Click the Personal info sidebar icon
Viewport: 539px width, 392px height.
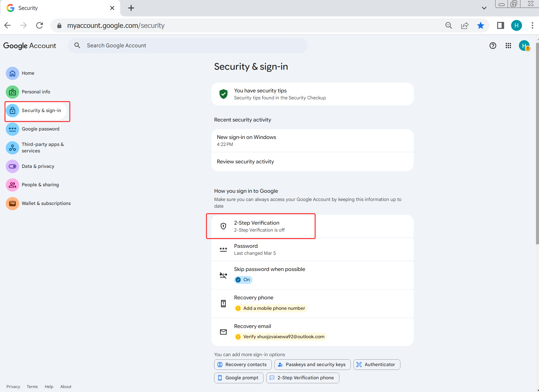12,92
